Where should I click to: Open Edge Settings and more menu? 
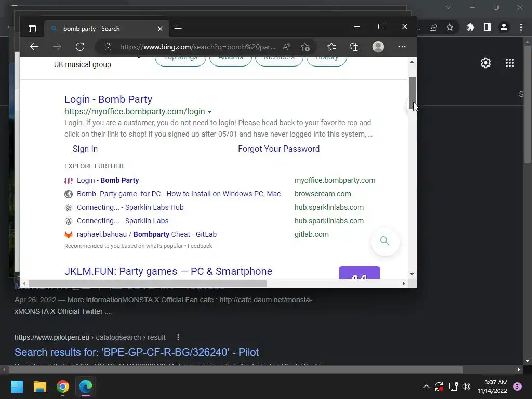pyautogui.click(x=402, y=47)
